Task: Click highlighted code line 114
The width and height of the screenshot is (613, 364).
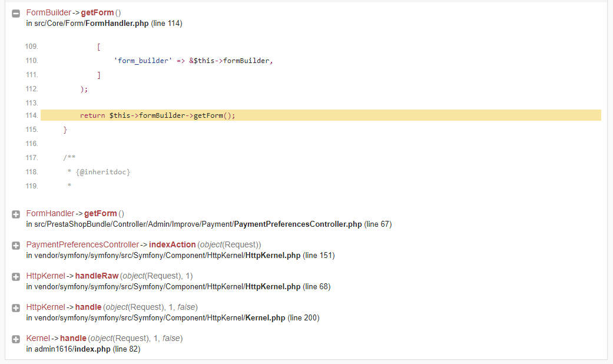Action: pyautogui.click(x=320, y=115)
